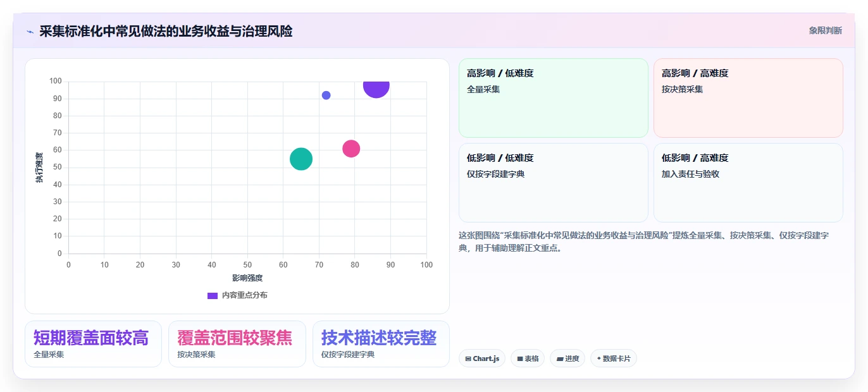Image resolution: width=868 pixels, height=392 pixels.
Task: Click 按决策采集 under 覆盖范围较聚焦
Action: click(x=196, y=355)
